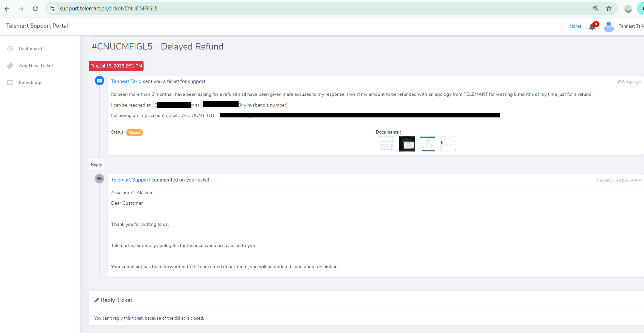
Task: Open the zoom magnifier icon in address bar
Action: pyautogui.click(x=596, y=8)
